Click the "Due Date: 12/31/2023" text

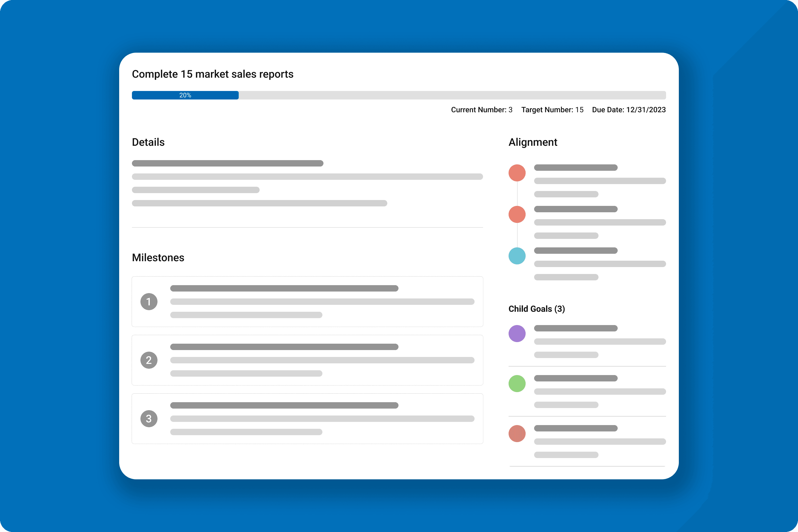(629, 110)
